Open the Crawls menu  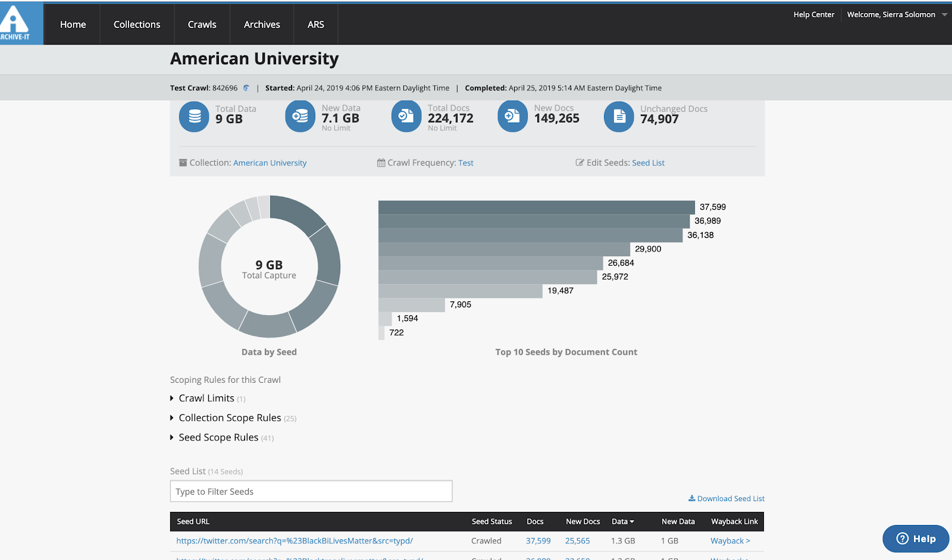point(202,24)
